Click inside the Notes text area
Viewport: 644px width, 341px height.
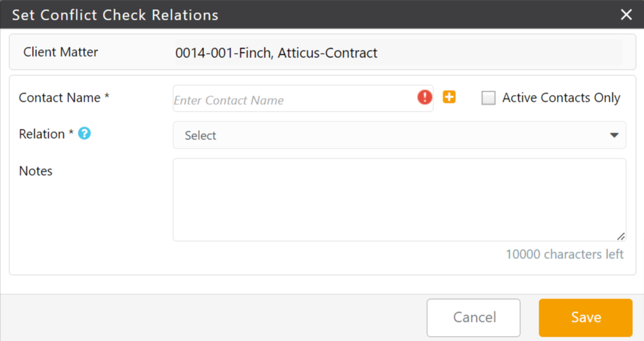click(x=399, y=199)
